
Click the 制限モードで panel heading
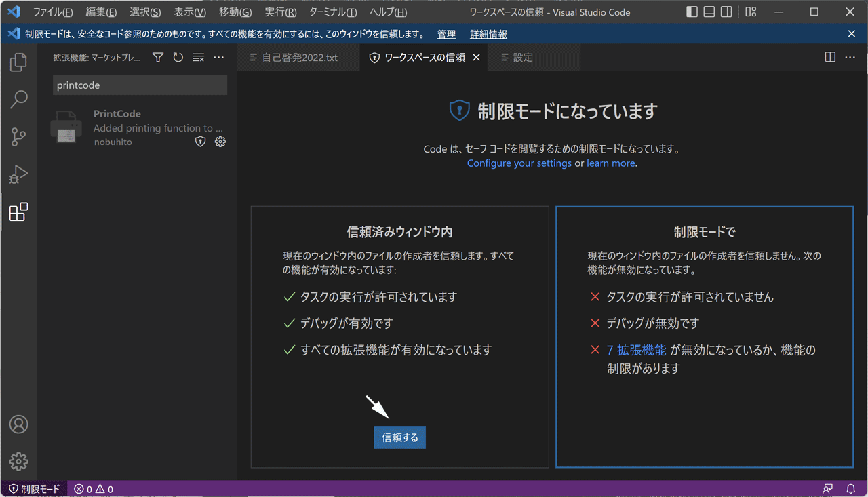(x=705, y=232)
